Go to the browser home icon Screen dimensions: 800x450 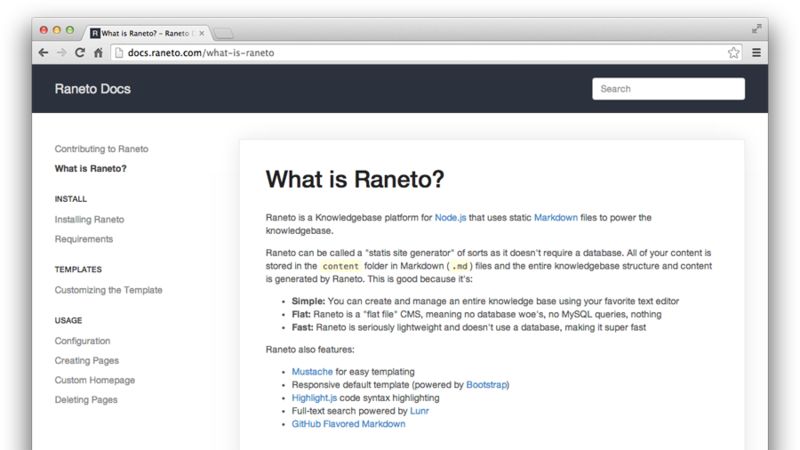click(x=98, y=52)
